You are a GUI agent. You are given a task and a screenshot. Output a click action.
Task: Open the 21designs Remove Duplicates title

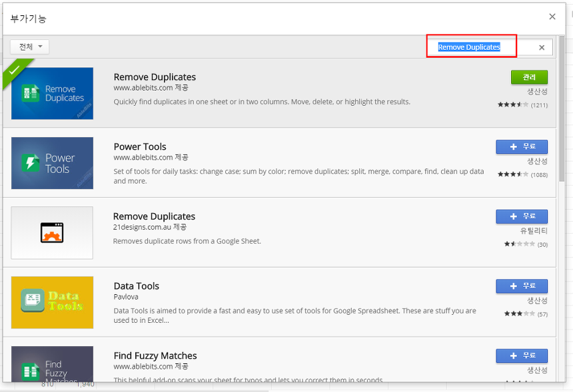tap(154, 216)
